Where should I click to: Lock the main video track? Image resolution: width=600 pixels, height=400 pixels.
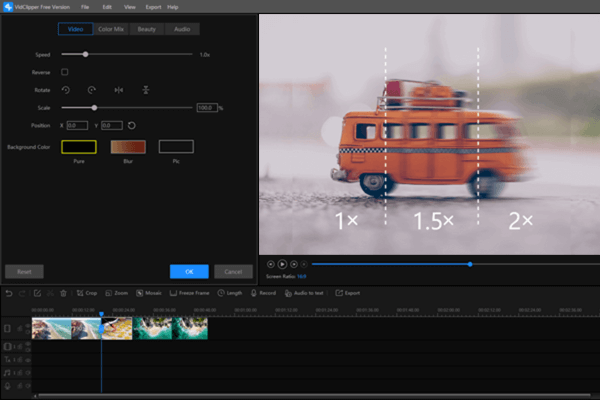(x=20, y=328)
